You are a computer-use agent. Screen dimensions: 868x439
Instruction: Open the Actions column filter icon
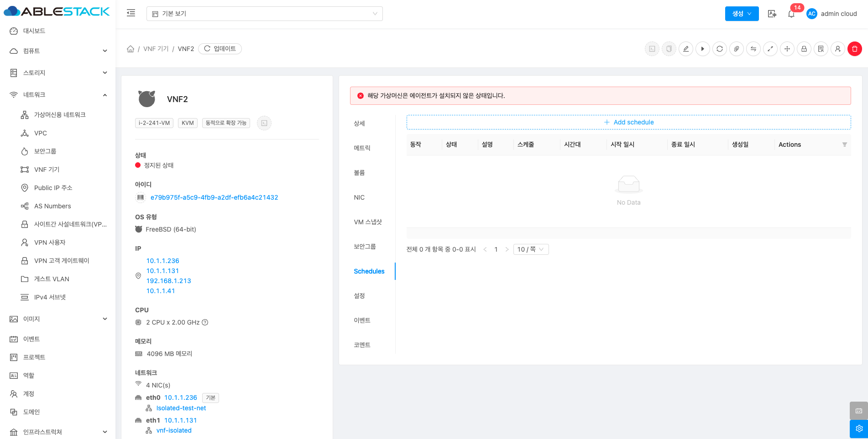844,145
